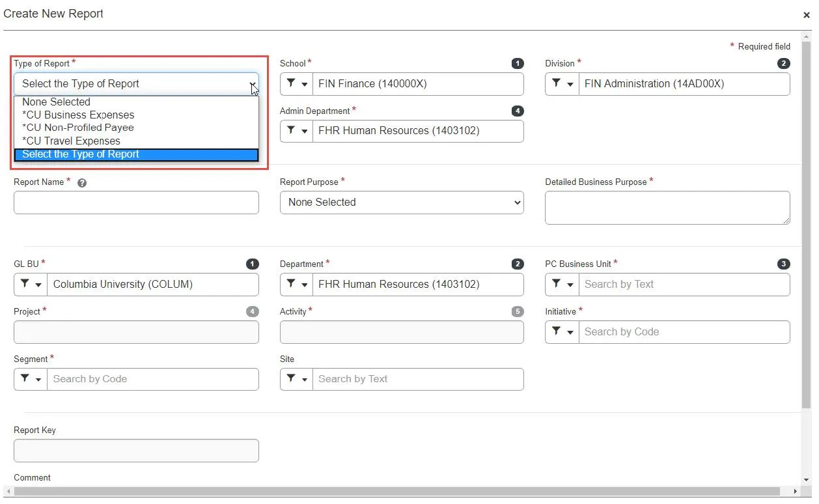Viewport: 819px width, 504px height.
Task: Open the Site filter icon dropdown
Action: pyautogui.click(x=296, y=380)
